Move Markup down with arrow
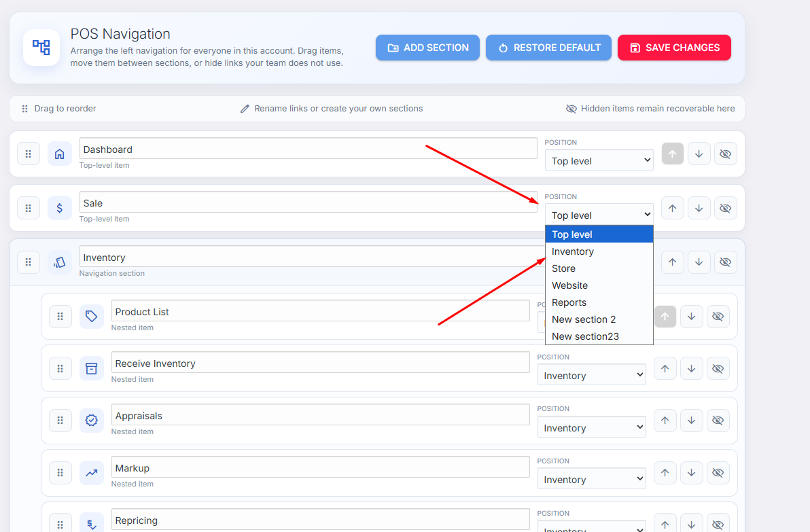Screen dimensions: 810x532 (692, 473)
